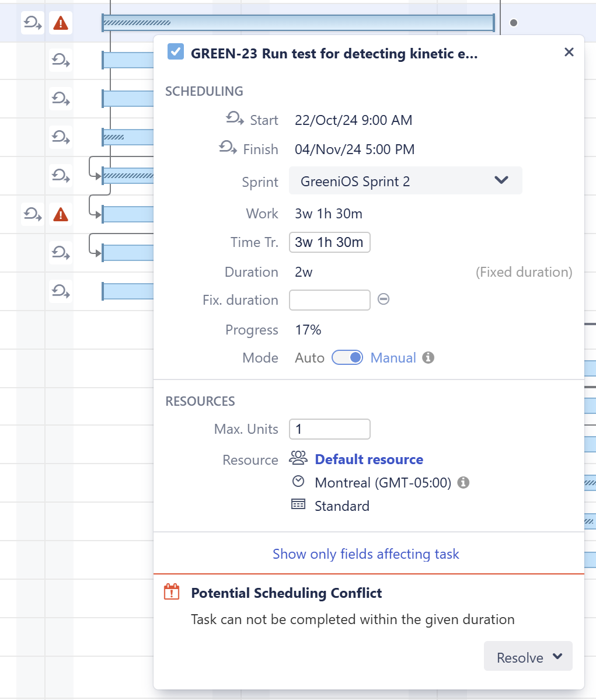Click the Max. Units input box
Image resolution: width=596 pixels, height=700 pixels.
pyautogui.click(x=329, y=429)
